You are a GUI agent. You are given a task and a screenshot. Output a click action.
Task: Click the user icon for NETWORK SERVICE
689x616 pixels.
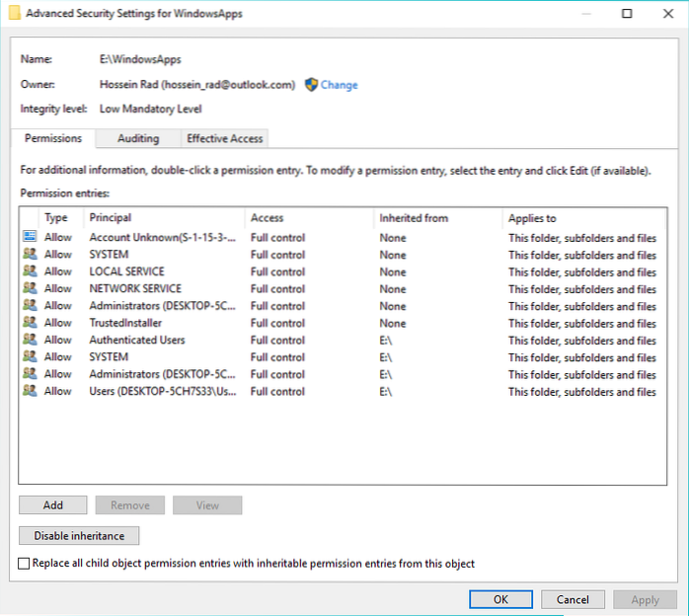[30, 288]
